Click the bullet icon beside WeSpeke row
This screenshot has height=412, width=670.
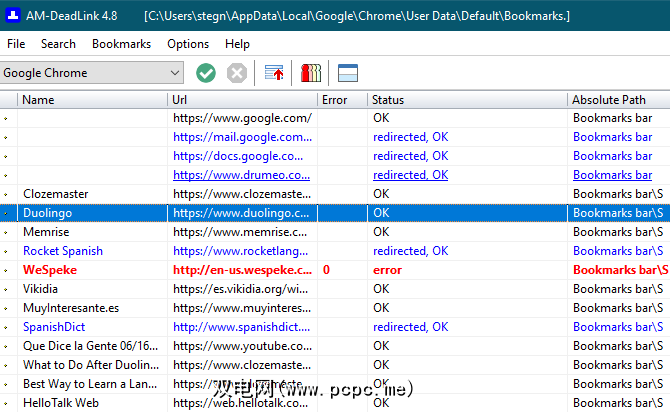click(6, 270)
